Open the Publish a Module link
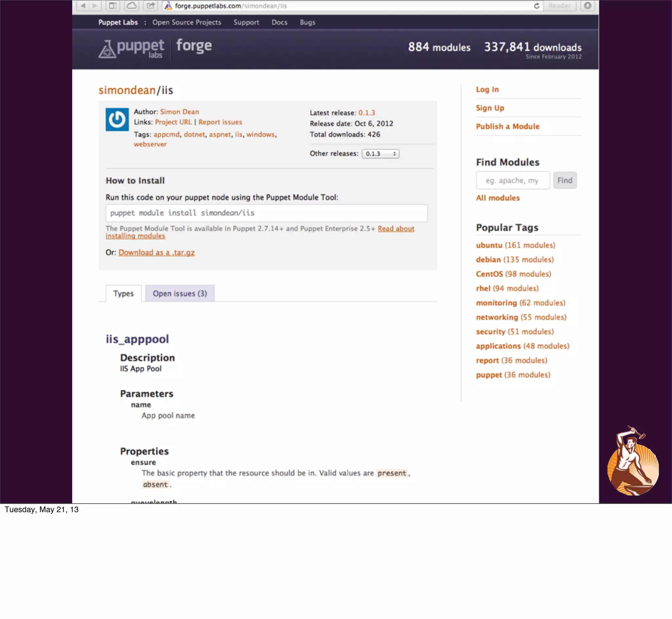Screen dimensions: 672x619 (x=507, y=127)
